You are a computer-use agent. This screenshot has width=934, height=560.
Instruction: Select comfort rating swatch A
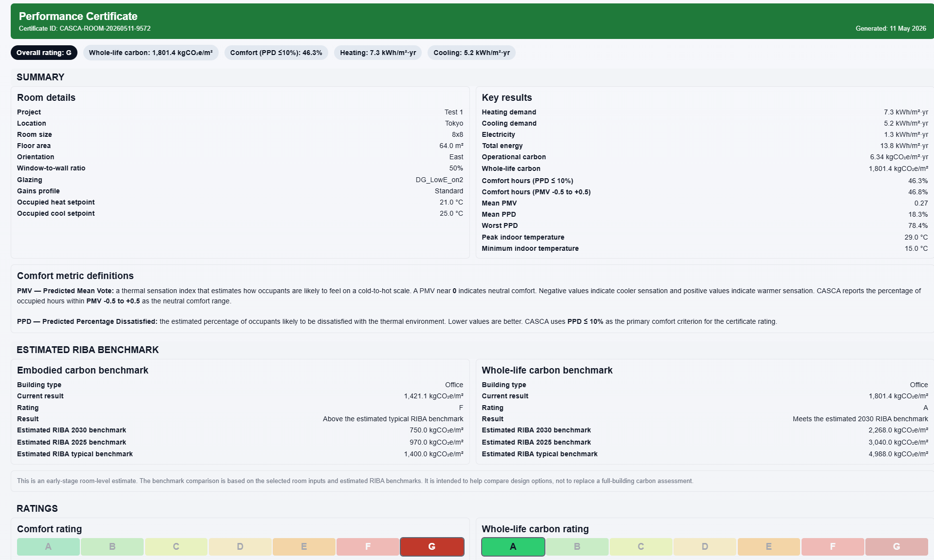tap(48, 546)
